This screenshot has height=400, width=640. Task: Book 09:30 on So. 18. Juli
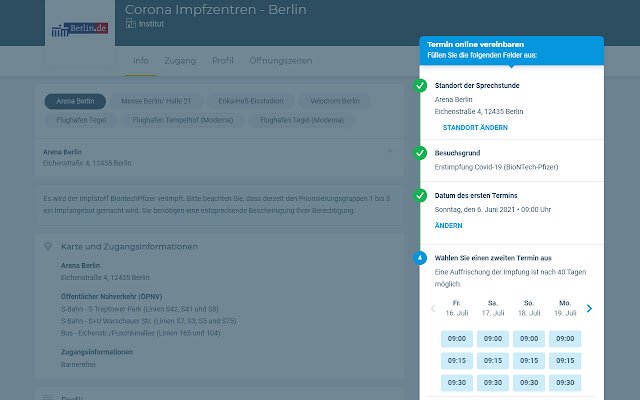[x=529, y=383]
